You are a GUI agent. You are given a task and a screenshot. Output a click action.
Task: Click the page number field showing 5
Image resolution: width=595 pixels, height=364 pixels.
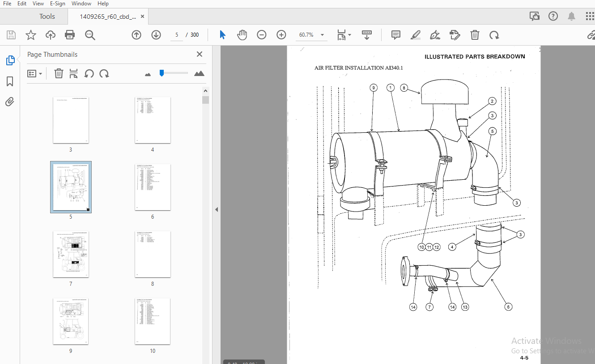coord(177,35)
